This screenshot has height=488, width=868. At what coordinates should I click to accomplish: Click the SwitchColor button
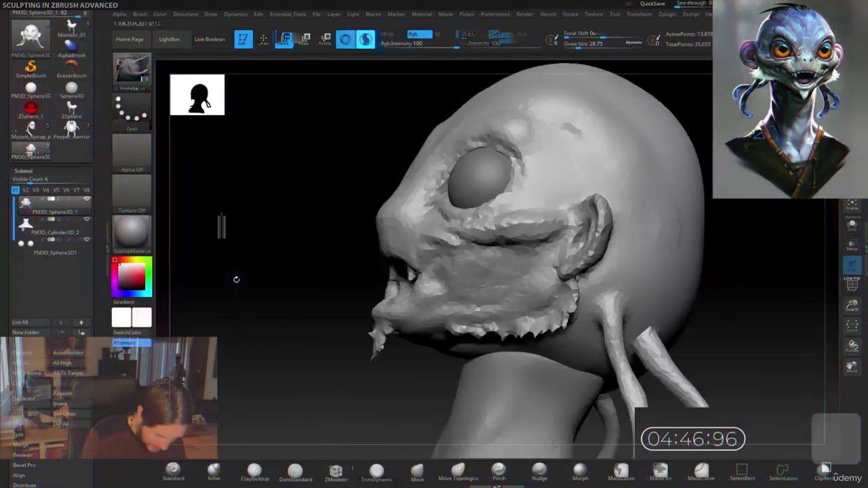click(127, 333)
